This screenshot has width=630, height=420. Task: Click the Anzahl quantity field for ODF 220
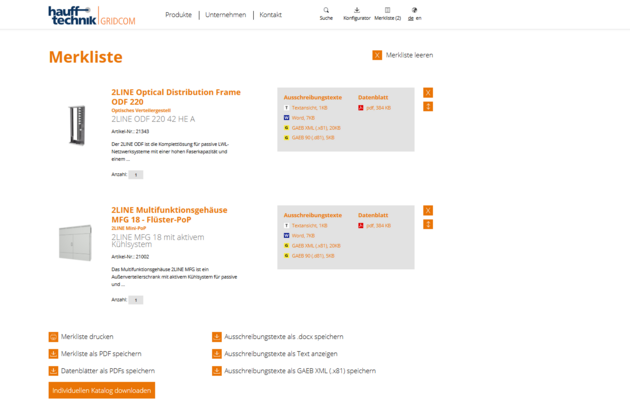pos(136,175)
